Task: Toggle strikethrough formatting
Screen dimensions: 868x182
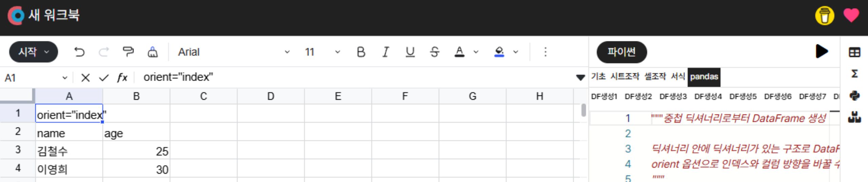Action: (434, 52)
